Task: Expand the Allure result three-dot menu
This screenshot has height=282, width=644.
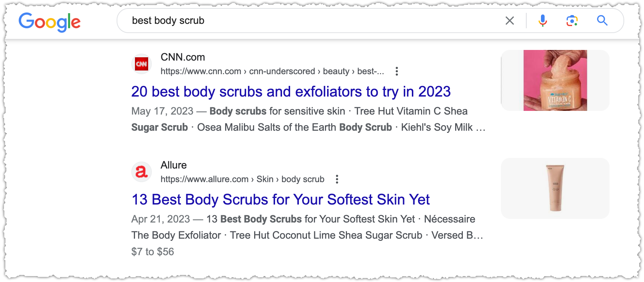Action: coord(337,179)
